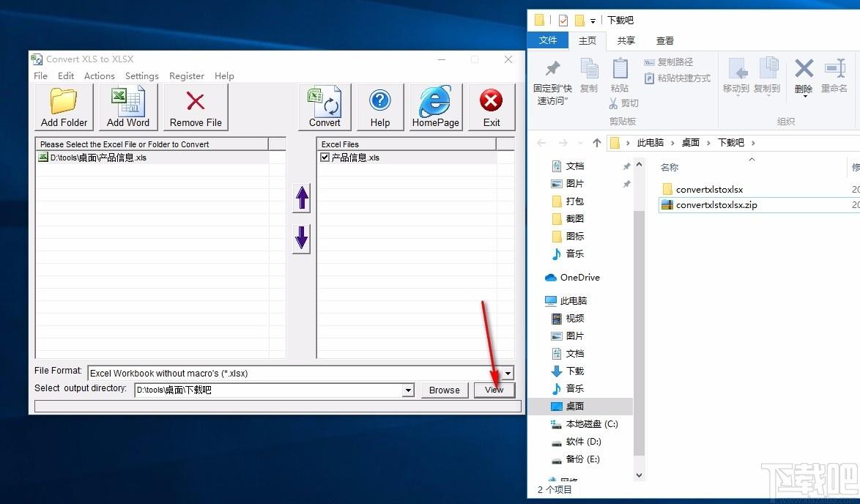Open the Edit menu in converter
860x504 pixels.
coord(66,75)
